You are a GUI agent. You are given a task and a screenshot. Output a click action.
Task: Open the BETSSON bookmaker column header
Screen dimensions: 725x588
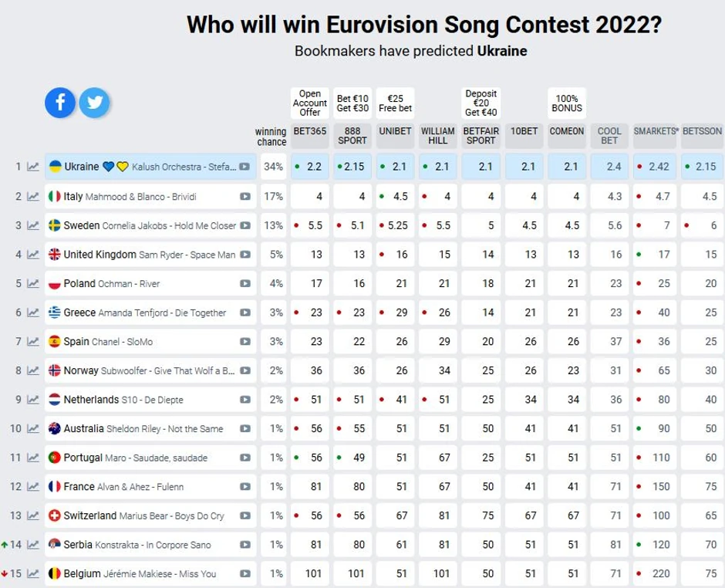click(x=702, y=131)
